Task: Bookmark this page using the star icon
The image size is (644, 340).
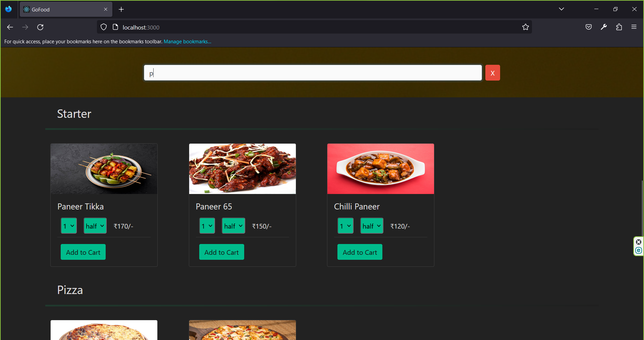Action: 526,27
